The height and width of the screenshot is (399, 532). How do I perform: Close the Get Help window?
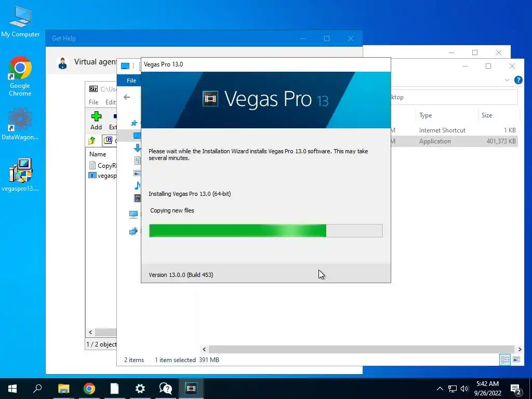351,38
